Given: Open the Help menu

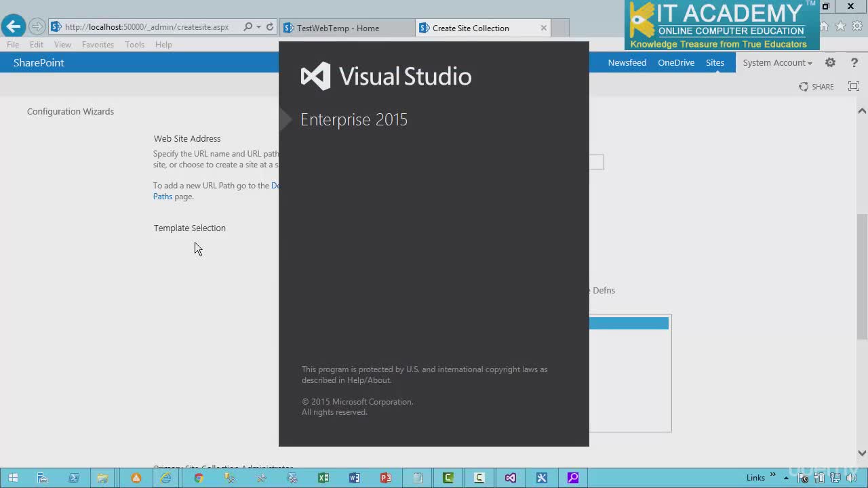Looking at the screenshot, I should pyautogui.click(x=163, y=44).
